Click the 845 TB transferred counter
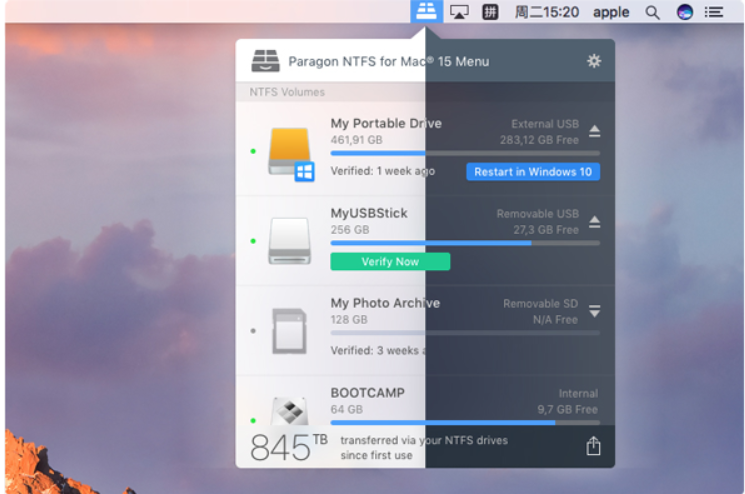The height and width of the screenshot is (494, 745). click(289, 446)
